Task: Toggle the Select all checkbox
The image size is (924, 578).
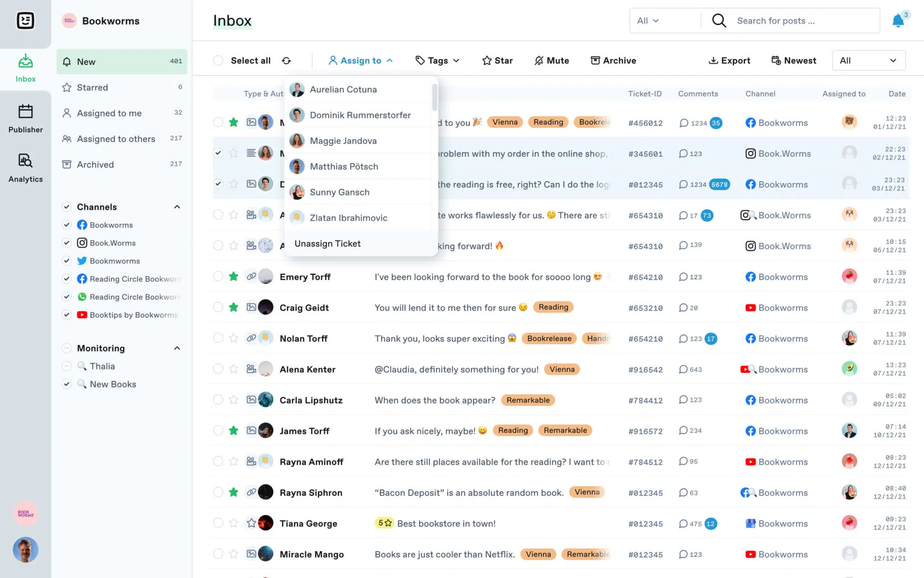Action: [218, 60]
